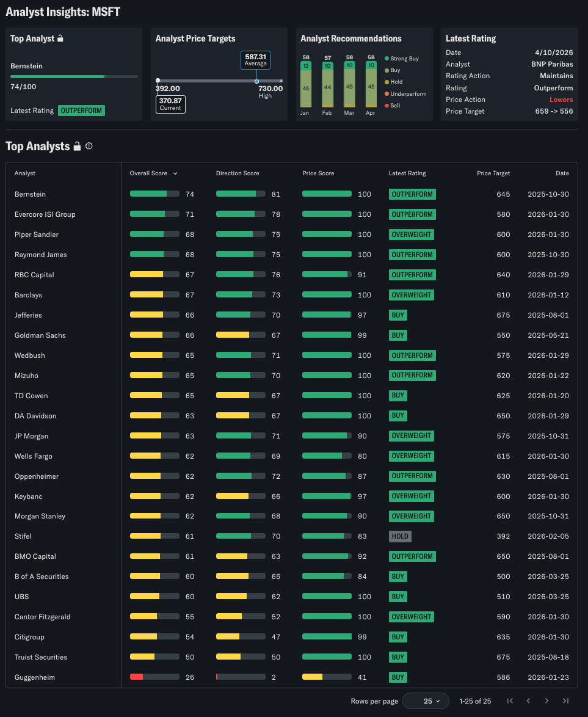This screenshot has height=717, width=588.
Task: Click the Date column header
Action: tap(562, 173)
